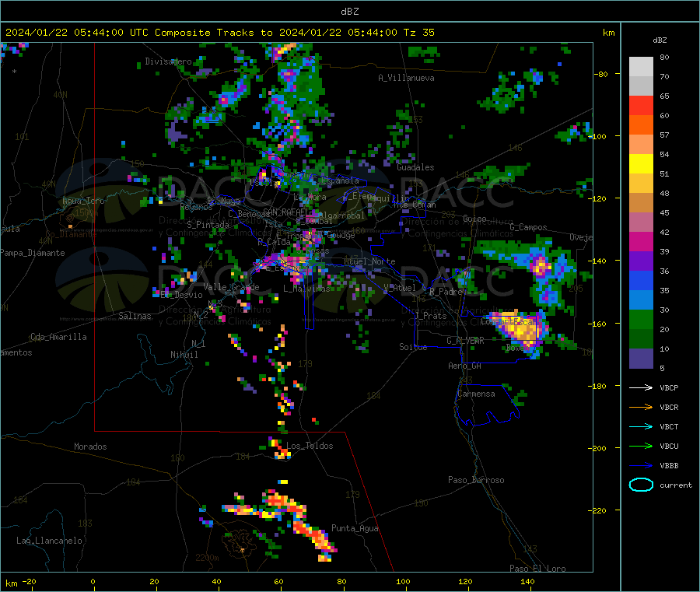Screen dimensions: 700x592
Task: Click the Cda_Amarilla map label
Action: coord(58,337)
